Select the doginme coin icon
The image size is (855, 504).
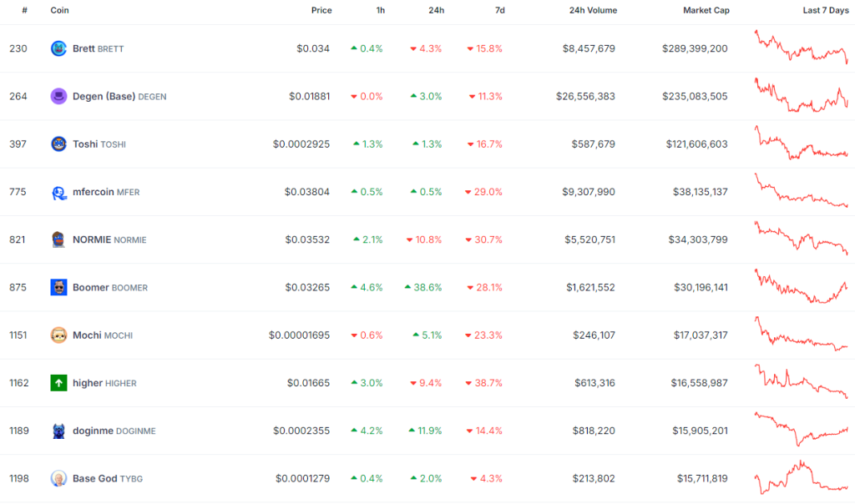point(58,430)
